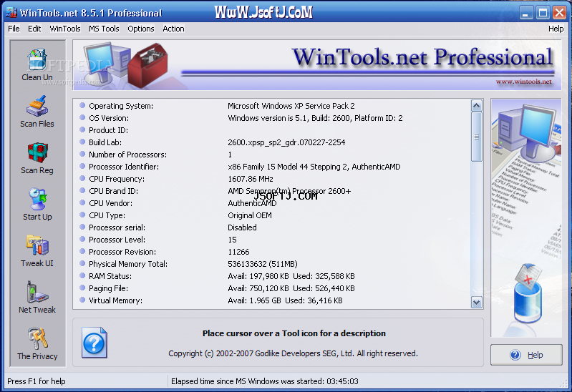Select the Build Lab row

click(x=273, y=142)
